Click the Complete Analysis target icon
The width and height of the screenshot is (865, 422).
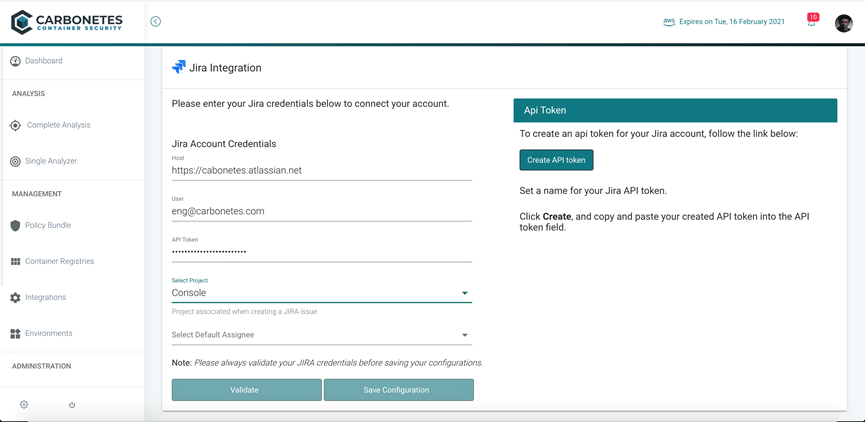pyautogui.click(x=16, y=125)
